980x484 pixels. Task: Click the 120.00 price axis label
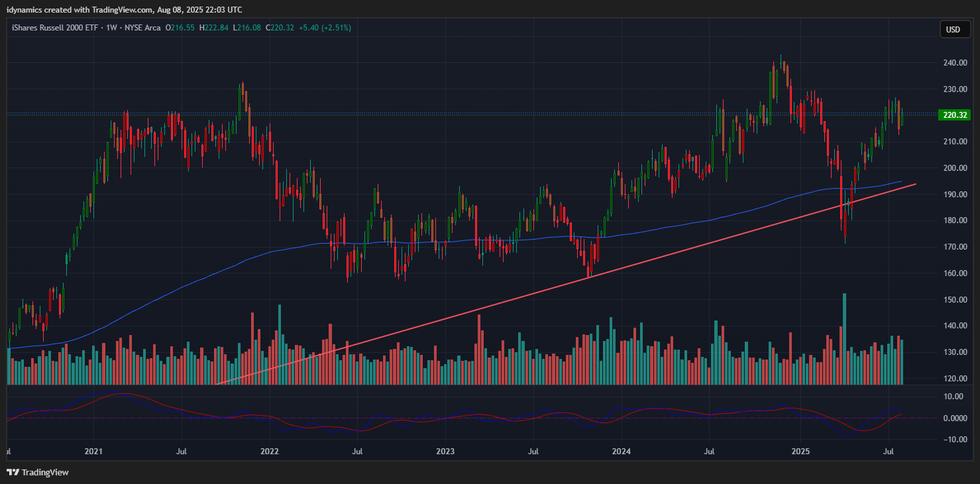click(x=955, y=379)
